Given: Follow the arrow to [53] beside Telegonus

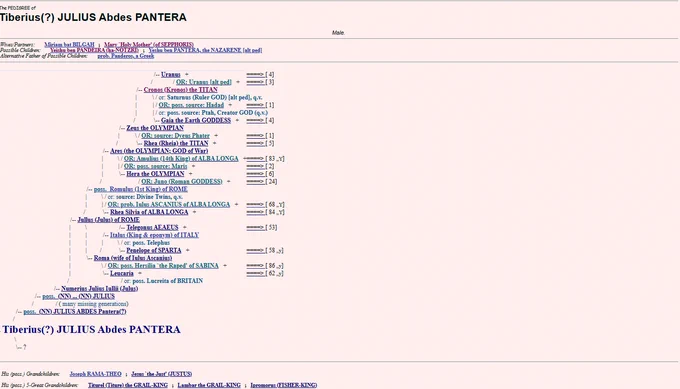Looking at the screenshot, I should click(255, 227).
